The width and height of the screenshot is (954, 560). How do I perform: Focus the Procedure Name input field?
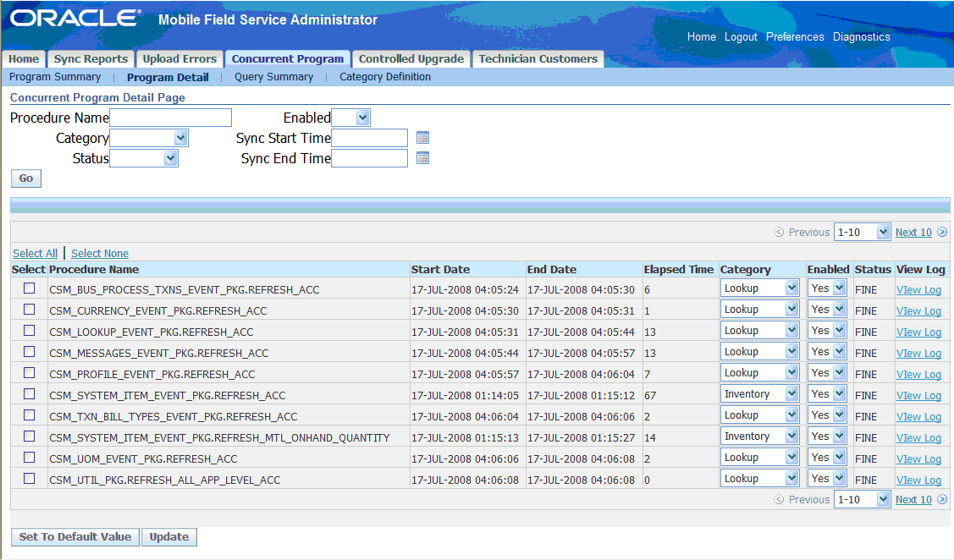pos(170,118)
